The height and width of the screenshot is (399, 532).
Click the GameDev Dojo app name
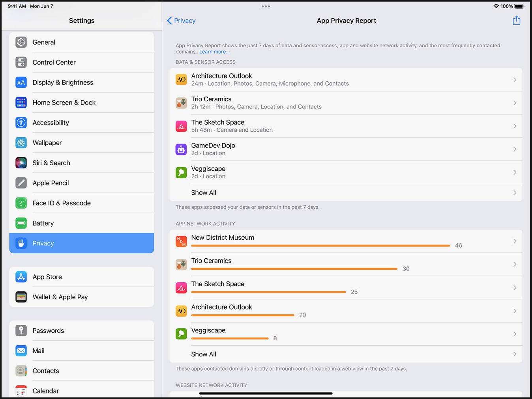pos(213,145)
